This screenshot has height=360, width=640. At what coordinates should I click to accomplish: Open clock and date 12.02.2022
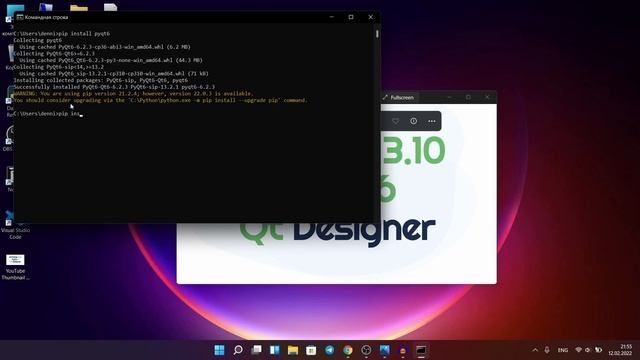click(620, 350)
